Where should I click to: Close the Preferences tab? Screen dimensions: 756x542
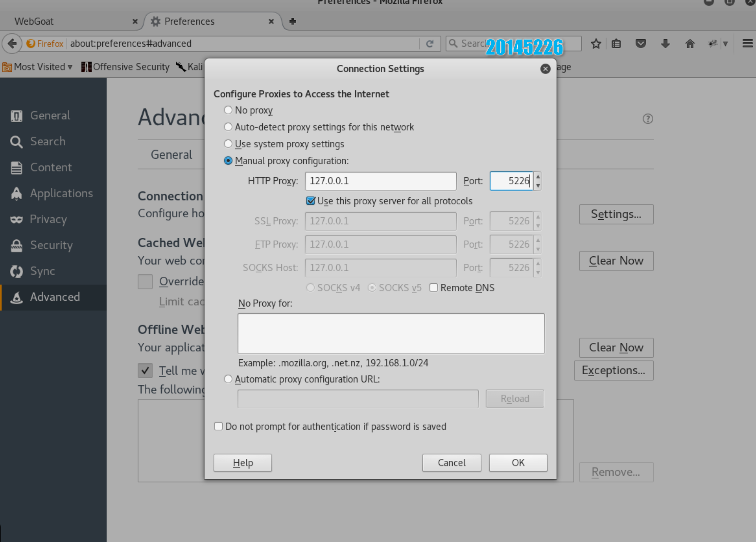point(271,22)
